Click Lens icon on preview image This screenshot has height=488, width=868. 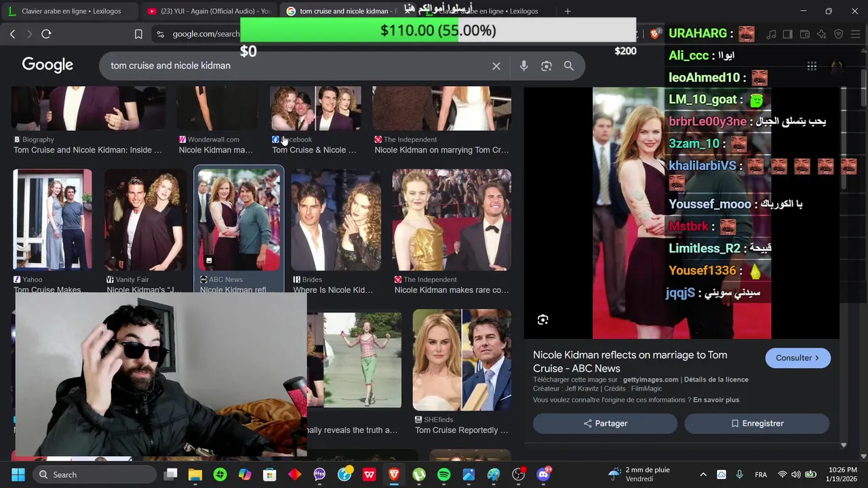542,320
